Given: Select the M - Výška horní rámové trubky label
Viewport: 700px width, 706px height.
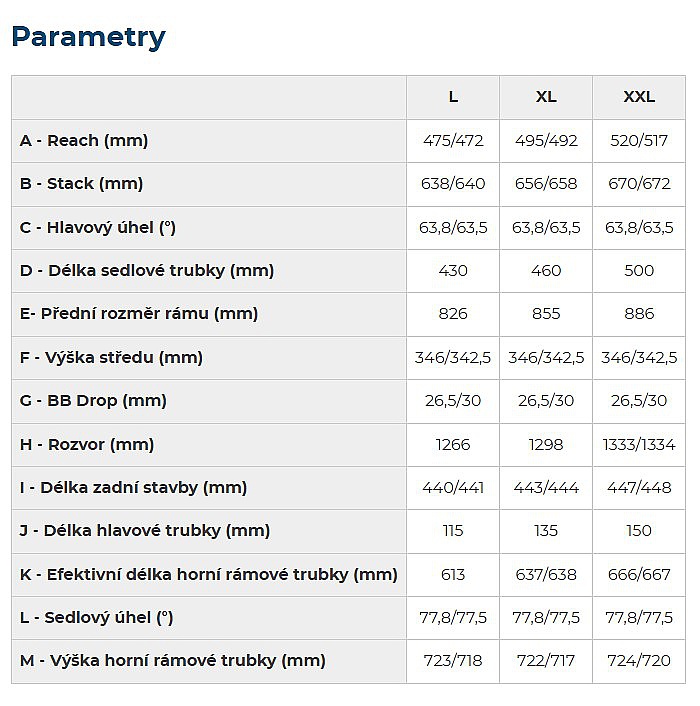Looking at the screenshot, I should 173,660.
